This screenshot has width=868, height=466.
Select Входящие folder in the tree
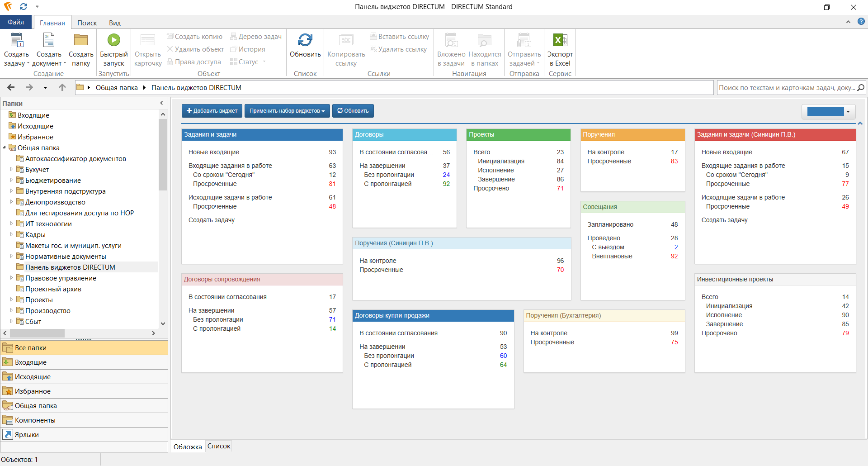33,115
